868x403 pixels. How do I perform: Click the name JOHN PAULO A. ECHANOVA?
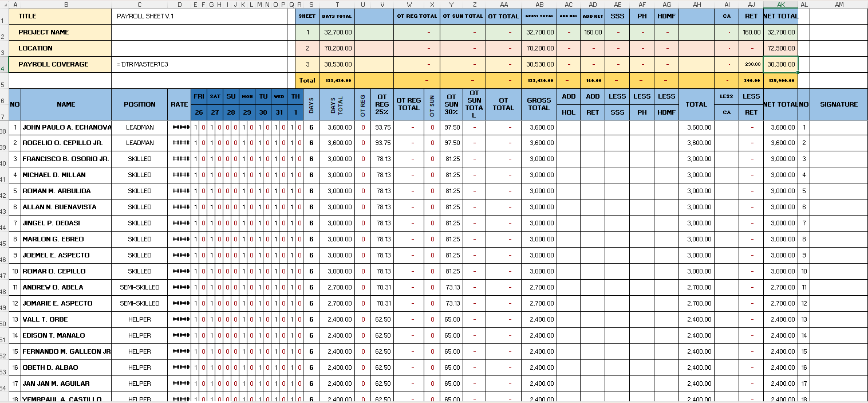pyautogui.click(x=67, y=127)
